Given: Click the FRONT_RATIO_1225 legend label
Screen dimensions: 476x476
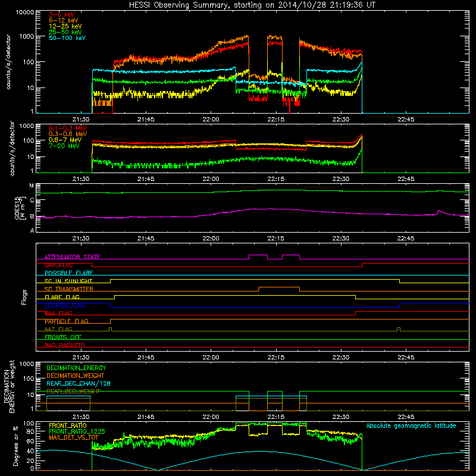Looking at the screenshot, I should [x=77, y=431].
